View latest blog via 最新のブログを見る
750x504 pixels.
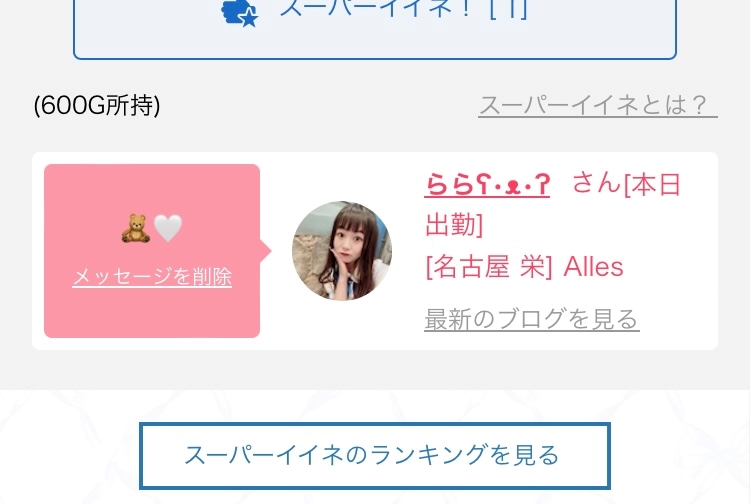click(531, 319)
